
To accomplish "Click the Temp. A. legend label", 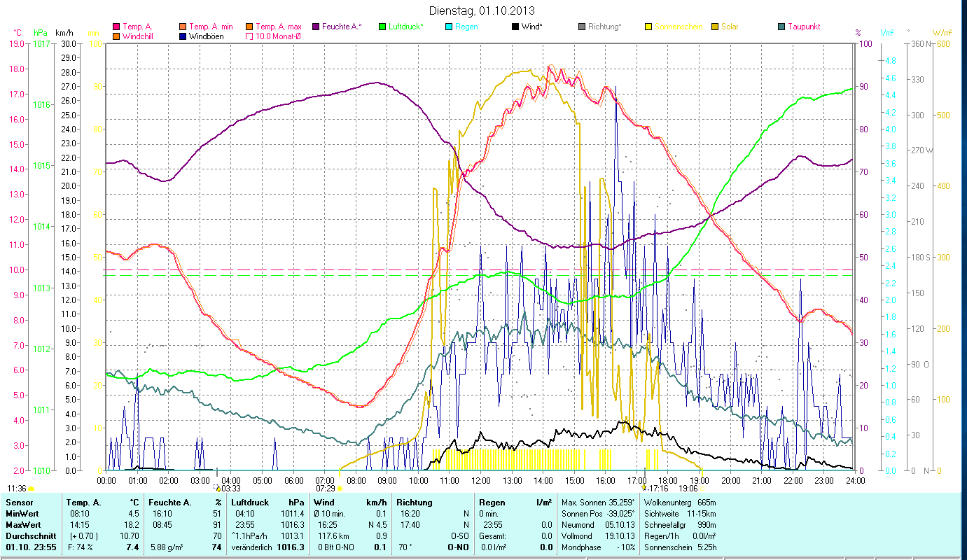I will click(x=138, y=27).
